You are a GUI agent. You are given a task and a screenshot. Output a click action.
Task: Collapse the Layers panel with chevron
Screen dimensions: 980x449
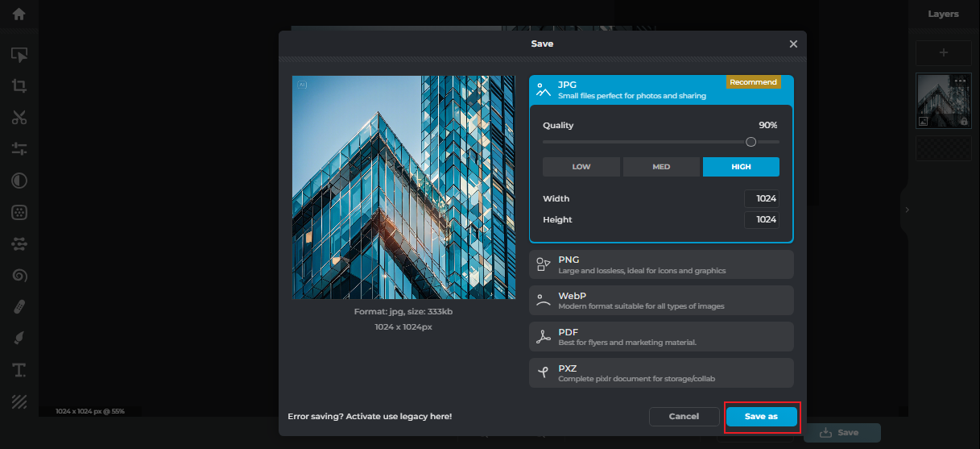tap(907, 210)
